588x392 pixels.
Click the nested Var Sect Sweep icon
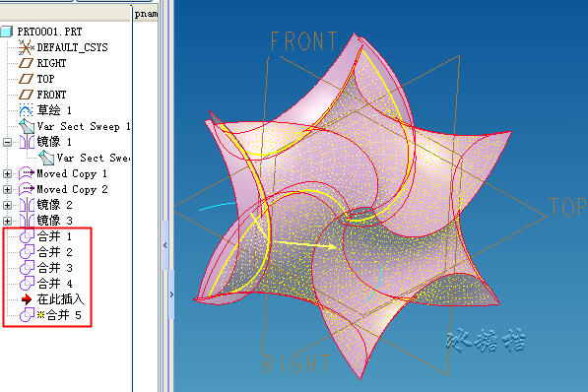(46, 158)
